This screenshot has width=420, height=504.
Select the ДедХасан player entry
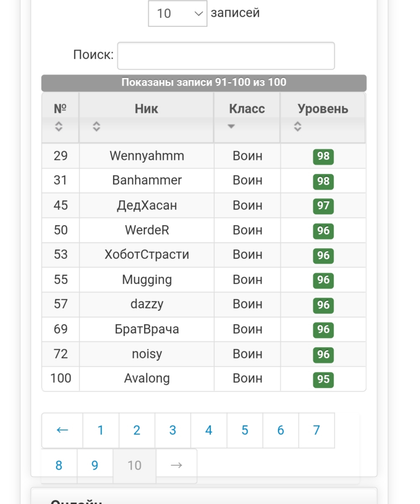pyautogui.click(x=147, y=205)
